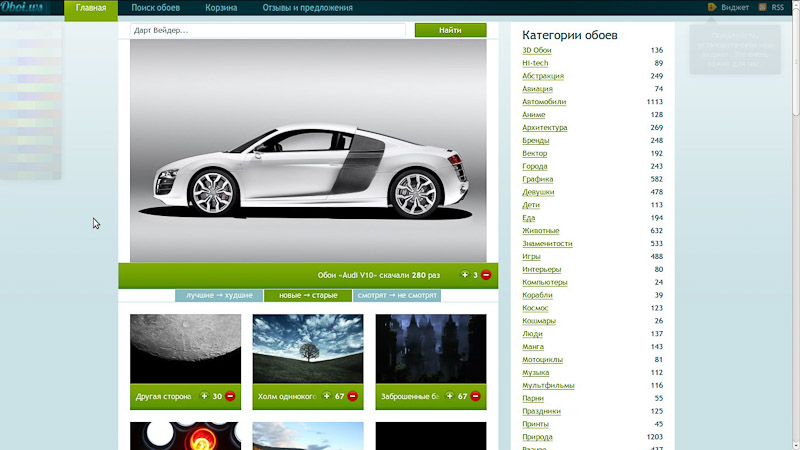Click the Oboi.ws site logo
Screen dimensions: 800x450
point(22,7)
